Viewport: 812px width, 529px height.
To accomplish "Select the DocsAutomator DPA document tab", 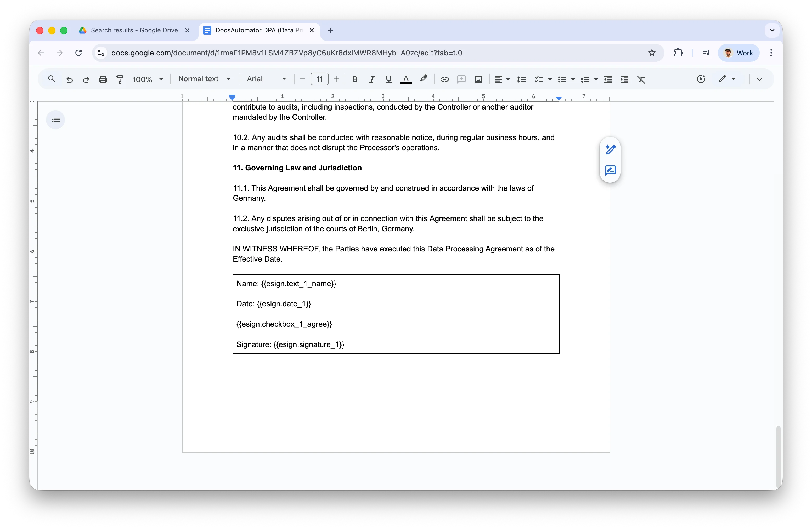I will [259, 30].
